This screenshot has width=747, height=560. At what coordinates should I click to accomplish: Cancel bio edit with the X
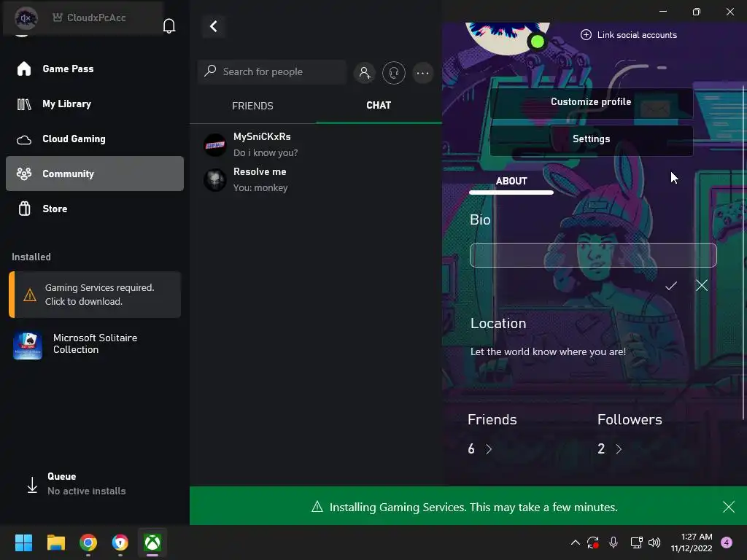coord(701,285)
